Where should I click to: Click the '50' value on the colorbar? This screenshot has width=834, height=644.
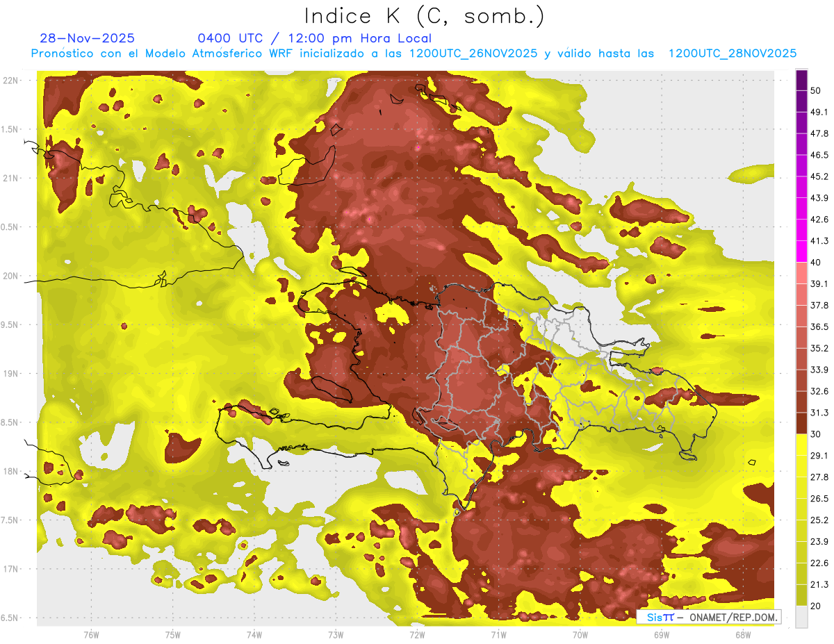(x=817, y=91)
